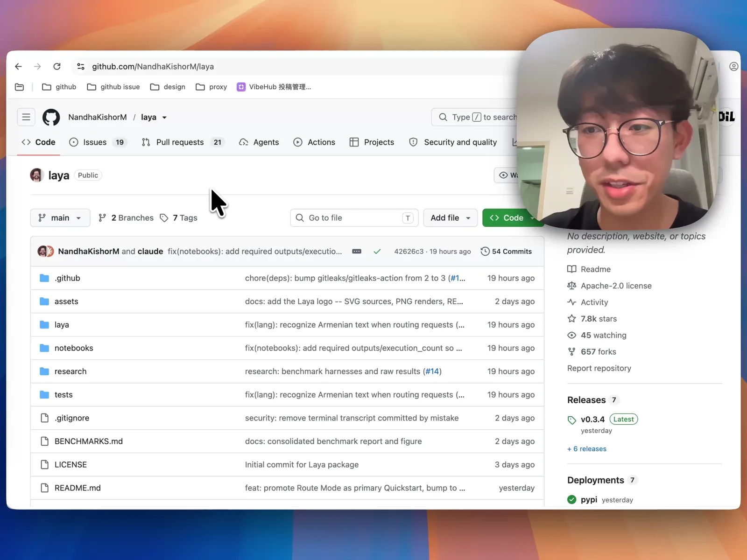Expand commit message ellipsis button
The width and height of the screenshot is (747, 560).
(357, 252)
